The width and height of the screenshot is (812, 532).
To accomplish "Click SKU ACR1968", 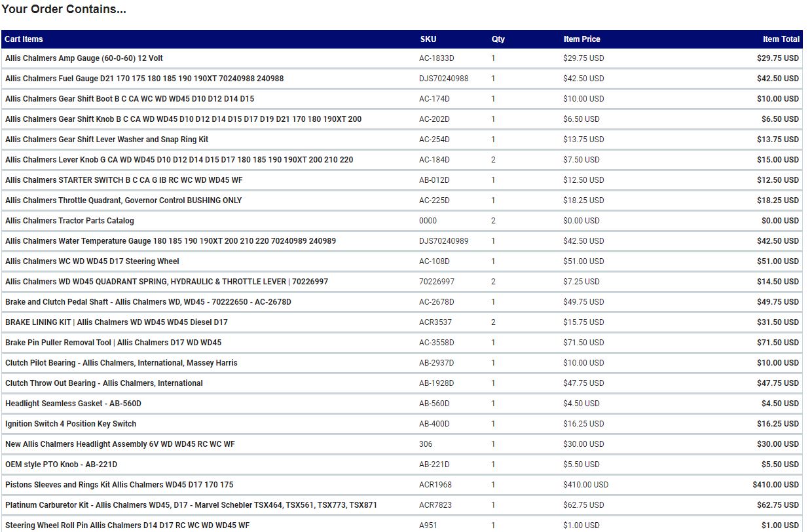I will 435,485.
